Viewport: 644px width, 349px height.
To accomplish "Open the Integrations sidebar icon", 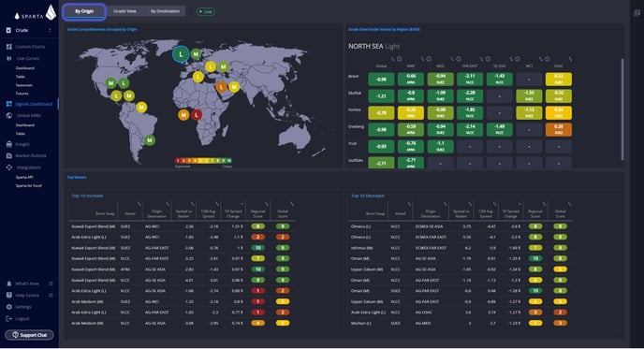I will (x=9, y=167).
